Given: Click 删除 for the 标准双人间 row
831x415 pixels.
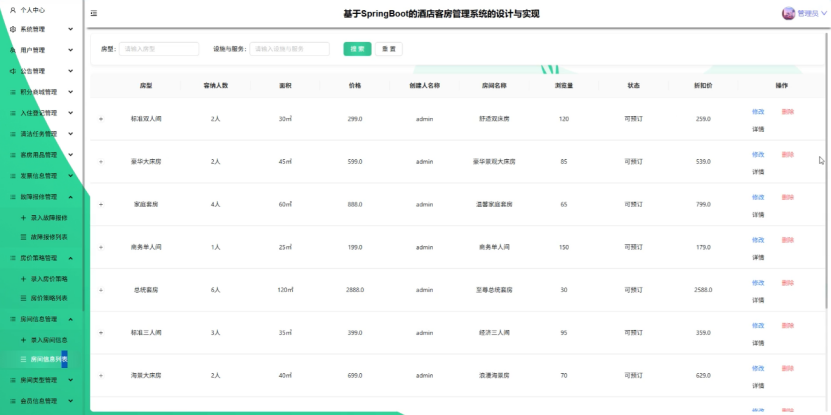Looking at the screenshot, I should [x=788, y=112].
